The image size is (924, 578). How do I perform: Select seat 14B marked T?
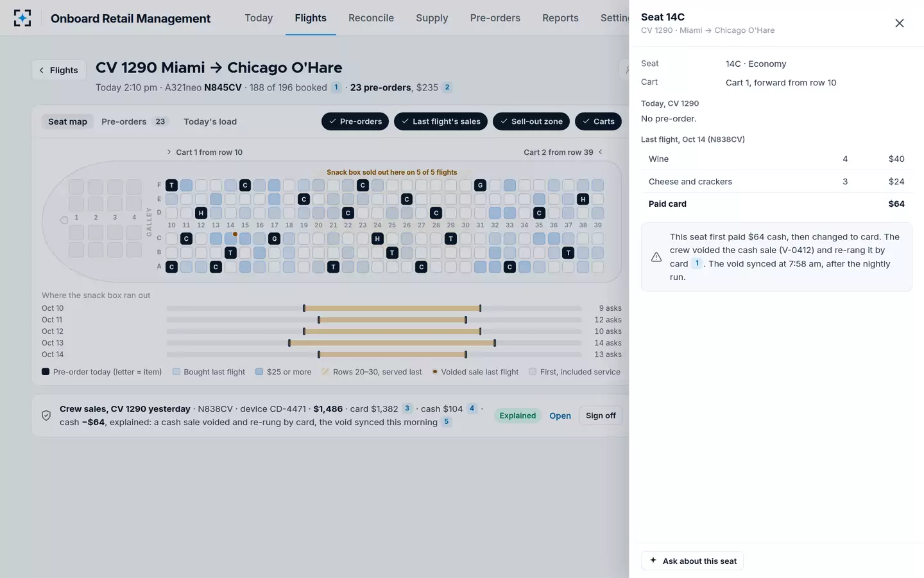click(x=230, y=253)
